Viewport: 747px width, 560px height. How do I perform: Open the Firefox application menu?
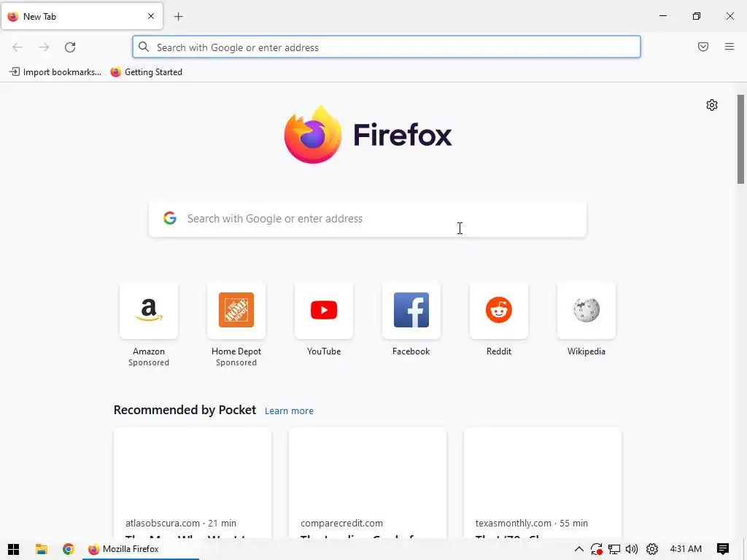coord(729,47)
